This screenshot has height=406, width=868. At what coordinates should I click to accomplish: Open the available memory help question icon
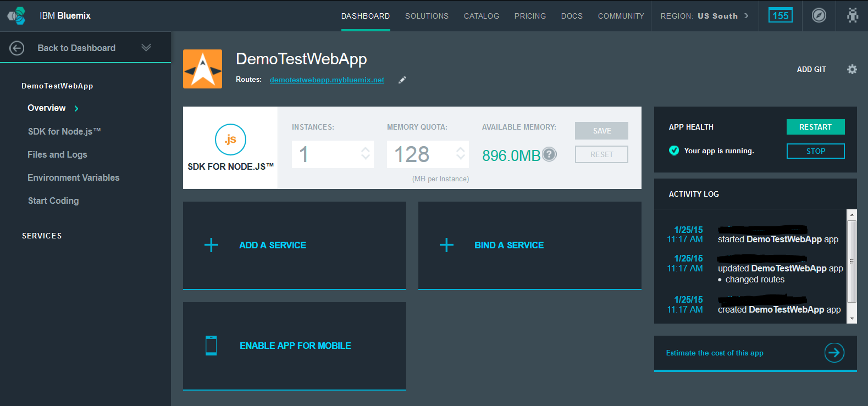[549, 154]
